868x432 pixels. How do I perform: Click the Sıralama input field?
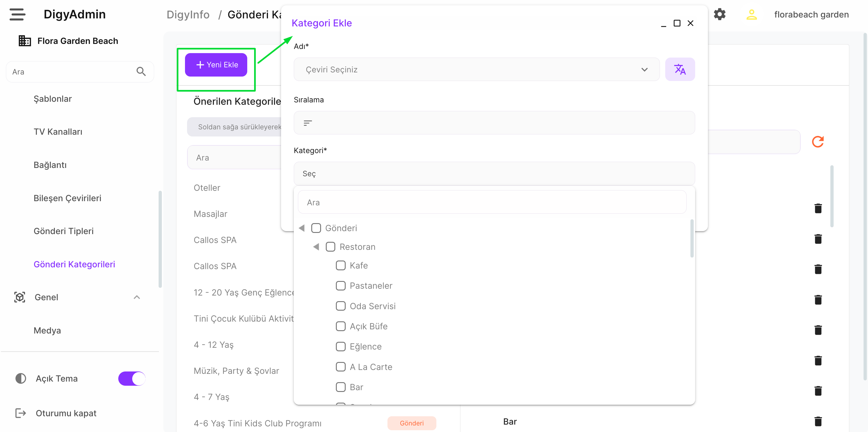(494, 123)
